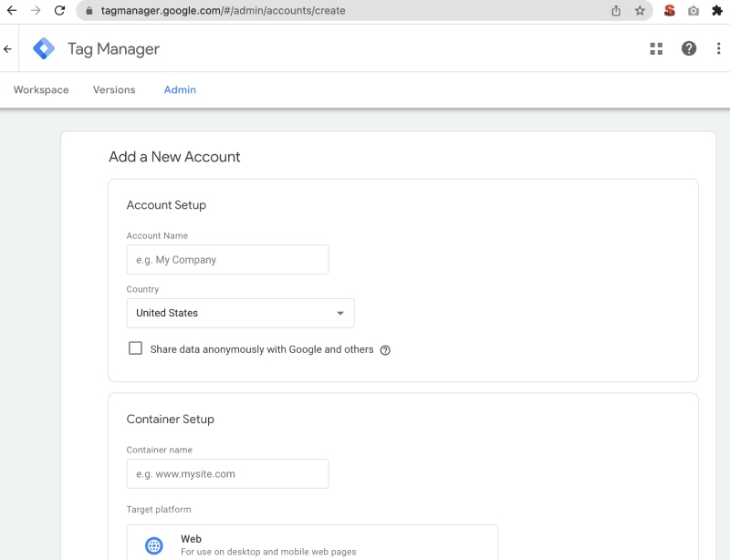
Task: Open the Versions tab
Action: coord(113,89)
